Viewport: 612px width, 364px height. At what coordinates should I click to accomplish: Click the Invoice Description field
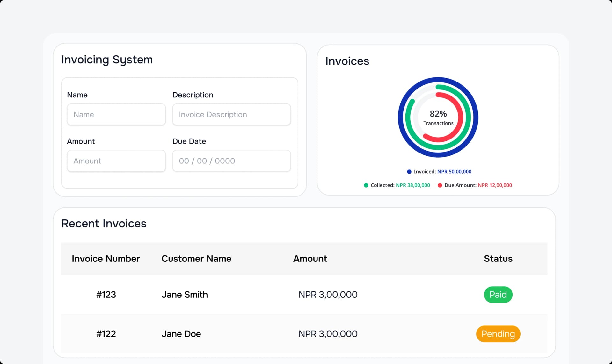click(x=231, y=114)
